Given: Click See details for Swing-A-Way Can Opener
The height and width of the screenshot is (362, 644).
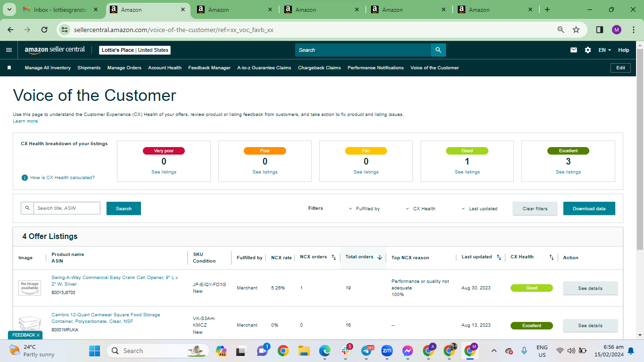Looking at the screenshot, I should pyautogui.click(x=590, y=288).
